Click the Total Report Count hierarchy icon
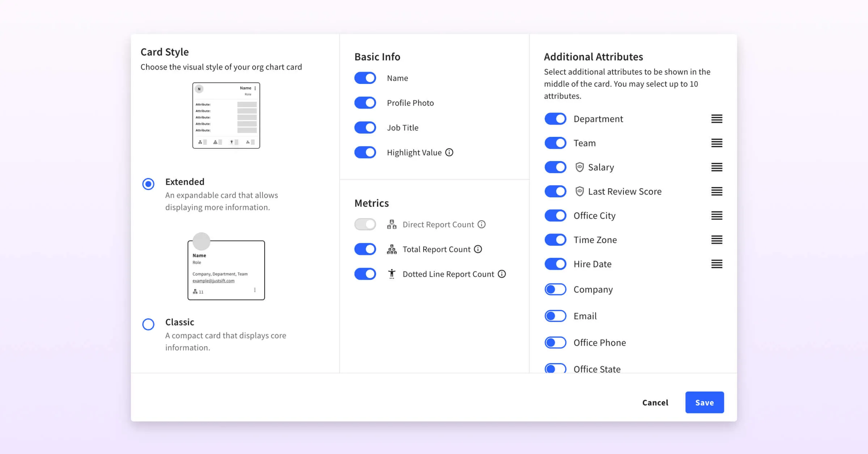The width and height of the screenshot is (868, 454). [392, 249]
